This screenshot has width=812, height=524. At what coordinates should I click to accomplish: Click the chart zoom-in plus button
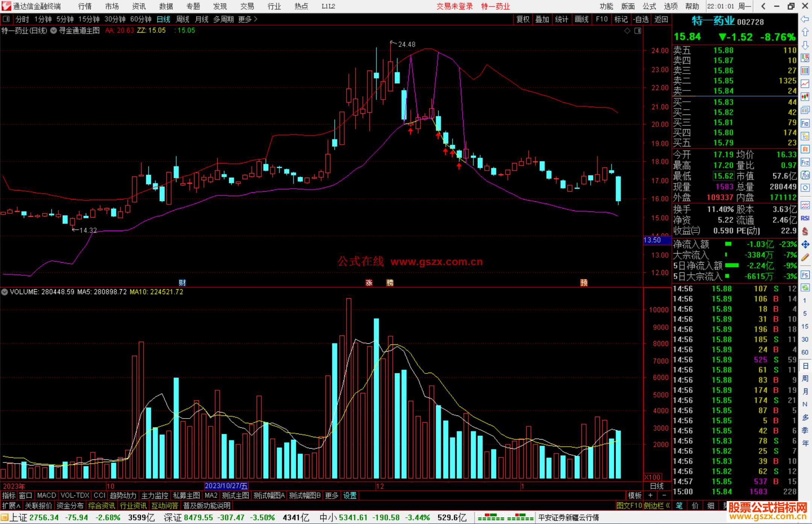pos(651,495)
